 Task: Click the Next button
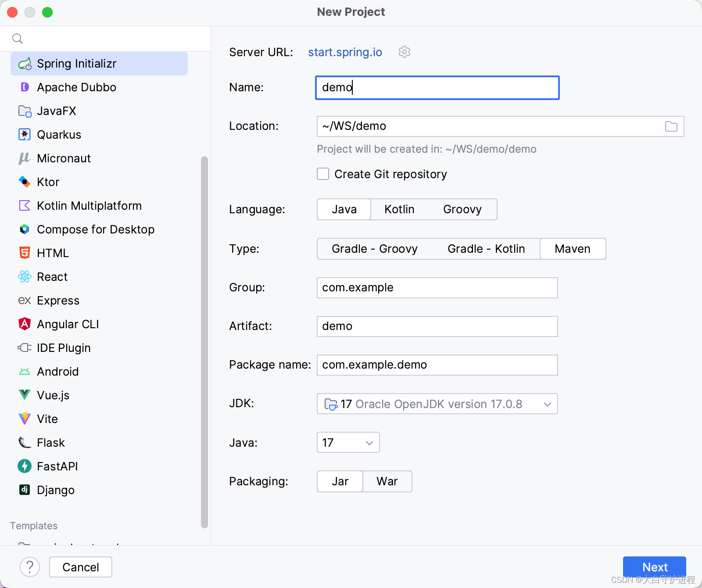click(x=655, y=567)
